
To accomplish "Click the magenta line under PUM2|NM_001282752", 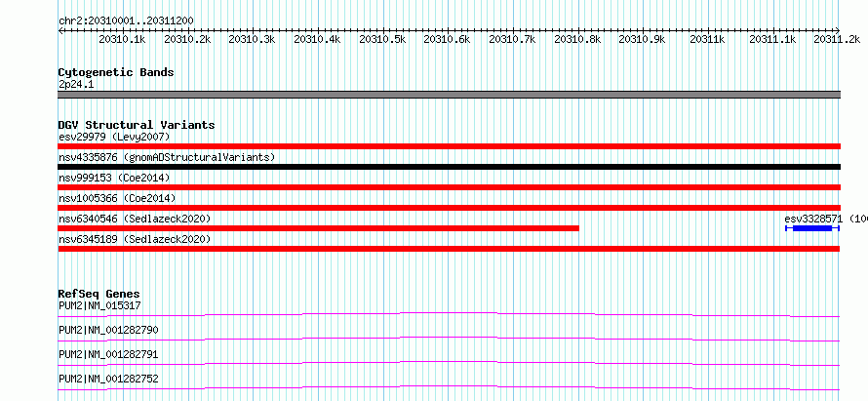I will tap(449, 387).
